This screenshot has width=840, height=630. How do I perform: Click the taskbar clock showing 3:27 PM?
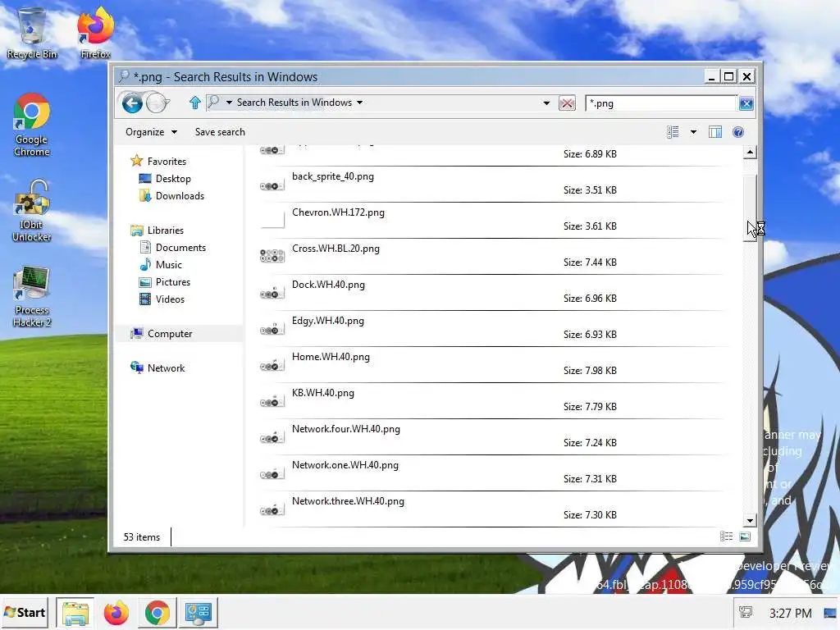tap(790, 613)
